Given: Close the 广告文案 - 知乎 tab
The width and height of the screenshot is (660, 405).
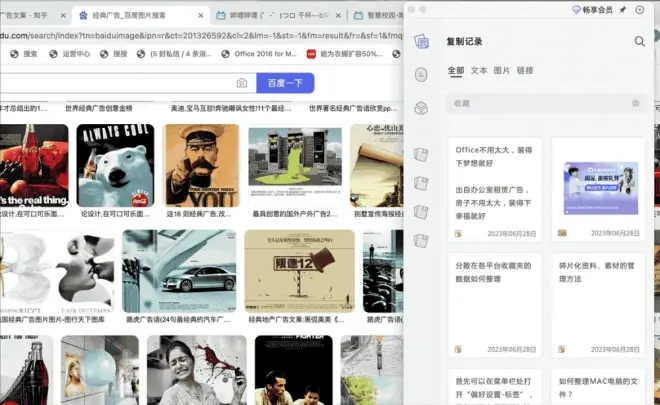Looking at the screenshot, I should click(63, 16).
